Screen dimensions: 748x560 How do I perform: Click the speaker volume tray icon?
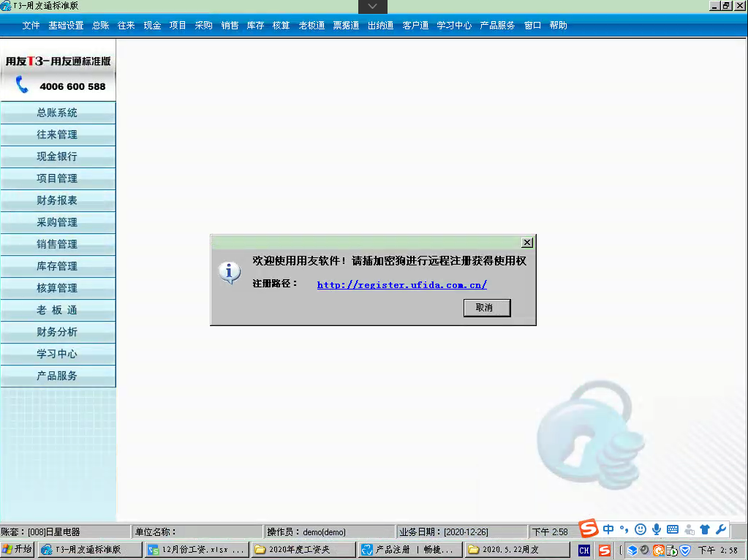pyautogui.click(x=644, y=550)
